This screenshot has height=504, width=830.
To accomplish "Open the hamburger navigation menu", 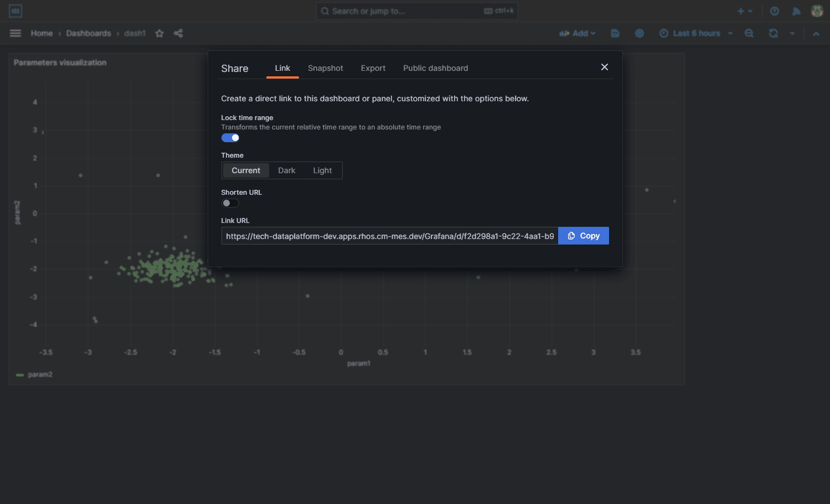I will [16, 33].
